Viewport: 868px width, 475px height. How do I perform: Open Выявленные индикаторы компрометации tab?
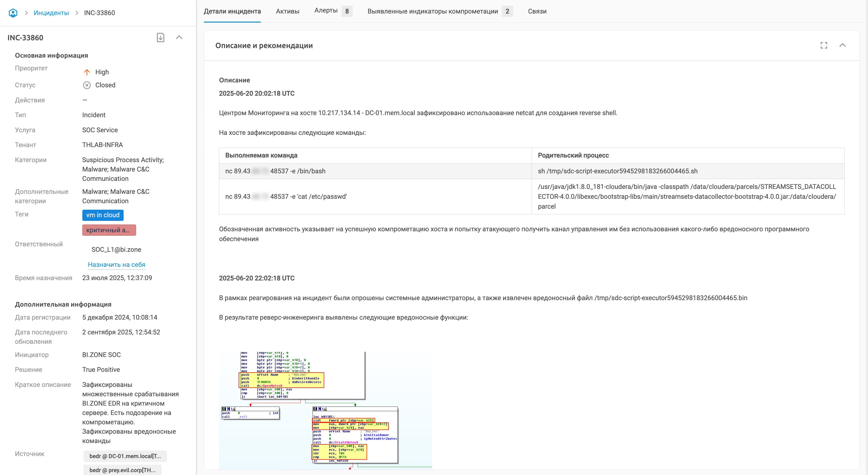pyautogui.click(x=432, y=11)
